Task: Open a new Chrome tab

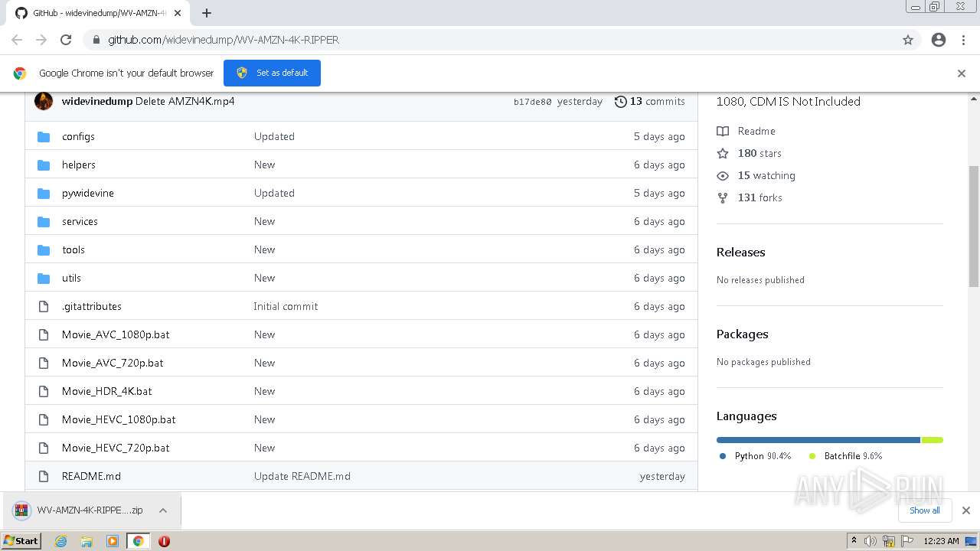Action: coord(207,13)
